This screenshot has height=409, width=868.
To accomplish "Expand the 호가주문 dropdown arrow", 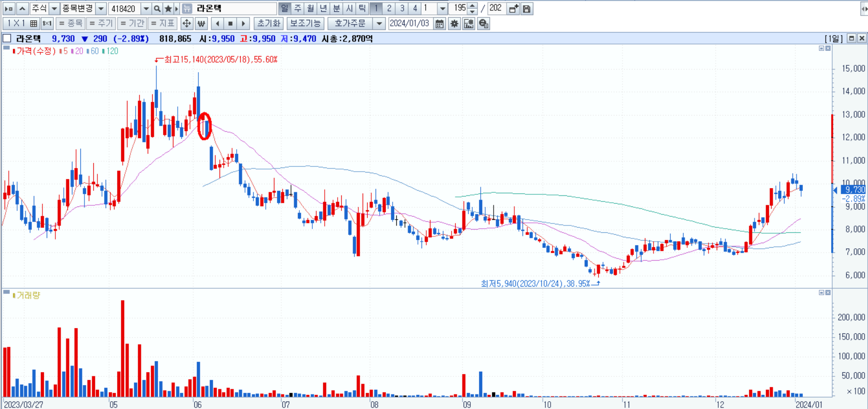I will tap(379, 23).
